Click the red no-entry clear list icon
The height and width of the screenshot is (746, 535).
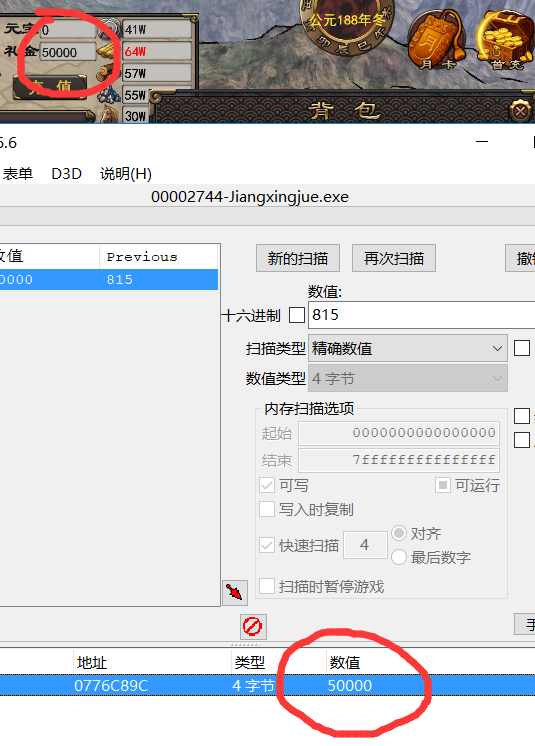coord(253,627)
